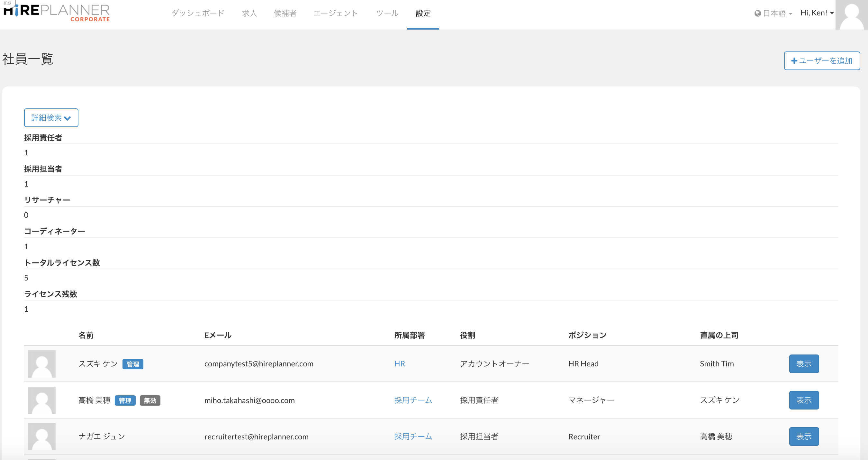Open the 候補者 navigation tab

coord(285,13)
